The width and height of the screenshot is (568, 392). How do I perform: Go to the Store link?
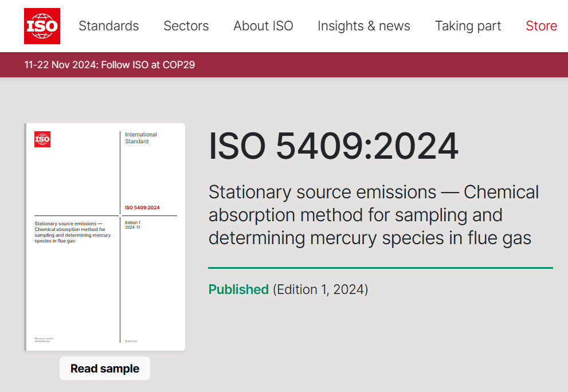pos(541,26)
